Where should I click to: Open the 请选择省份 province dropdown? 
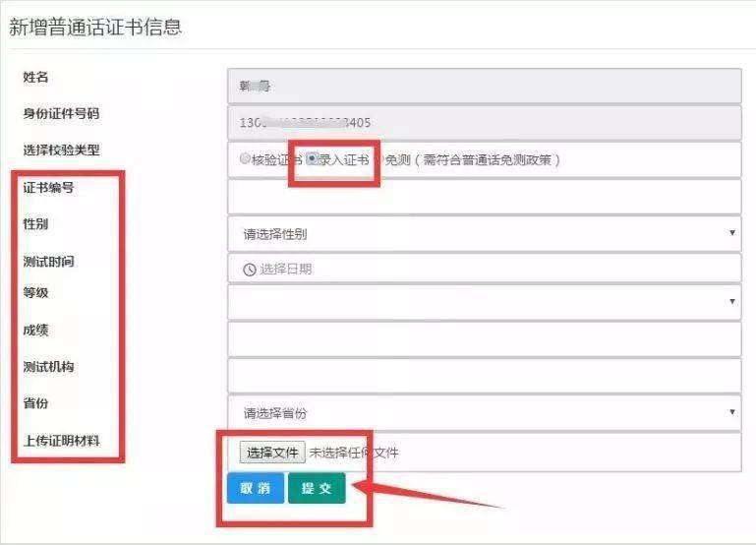point(484,413)
